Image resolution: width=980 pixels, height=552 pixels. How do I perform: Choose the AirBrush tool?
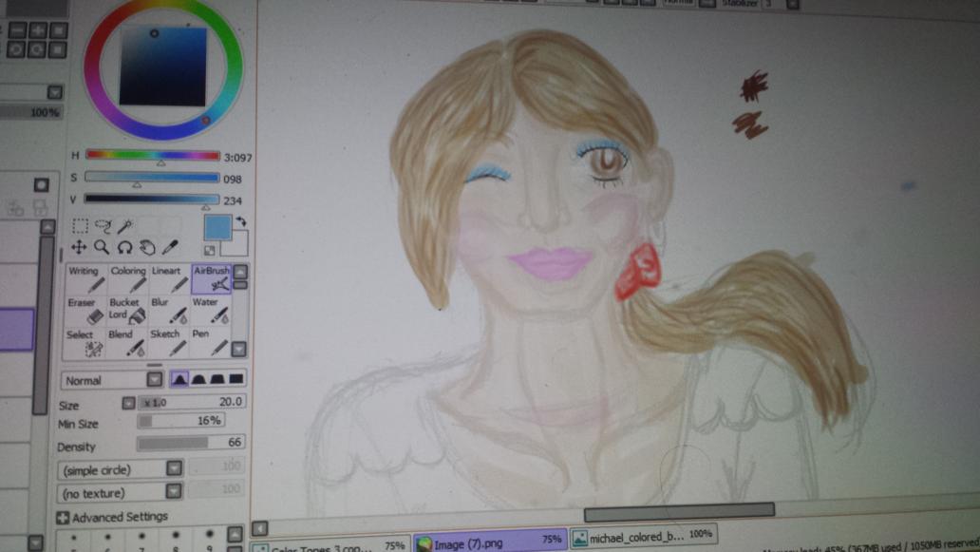point(211,278)
